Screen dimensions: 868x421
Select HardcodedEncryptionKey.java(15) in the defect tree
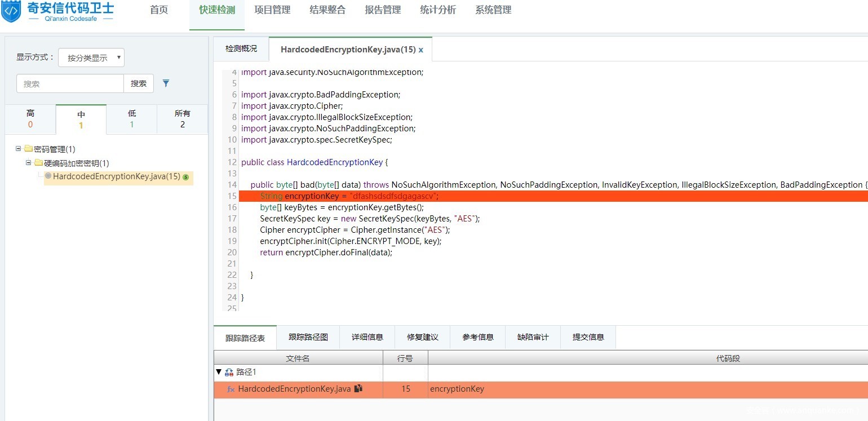[116, 177]
